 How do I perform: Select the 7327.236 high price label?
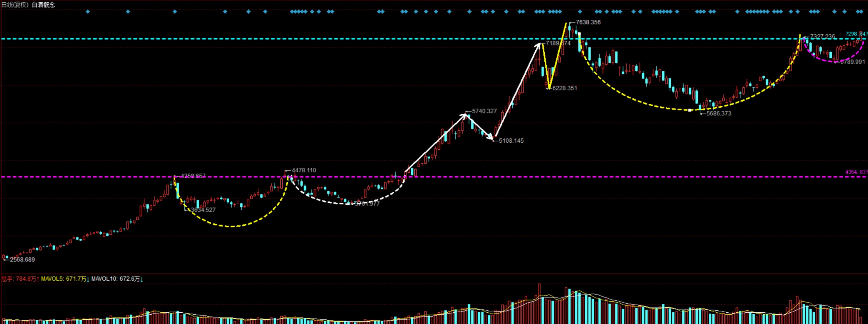click(x=823, y=37)
